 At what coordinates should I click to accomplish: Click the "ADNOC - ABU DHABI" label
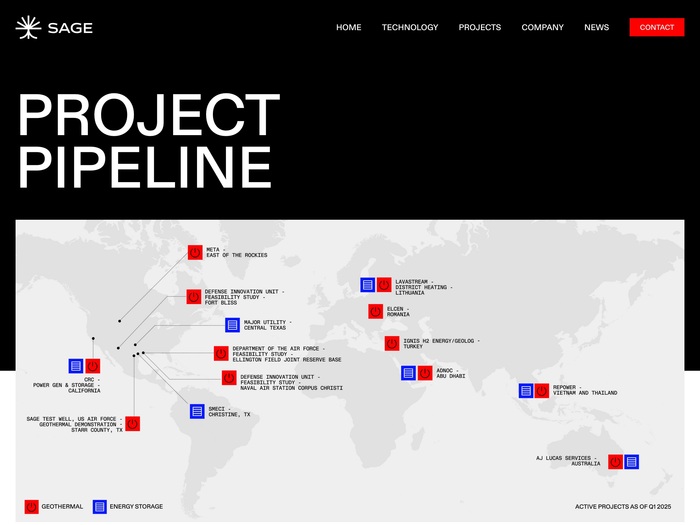pyautogui.click(x=451, y=373)
